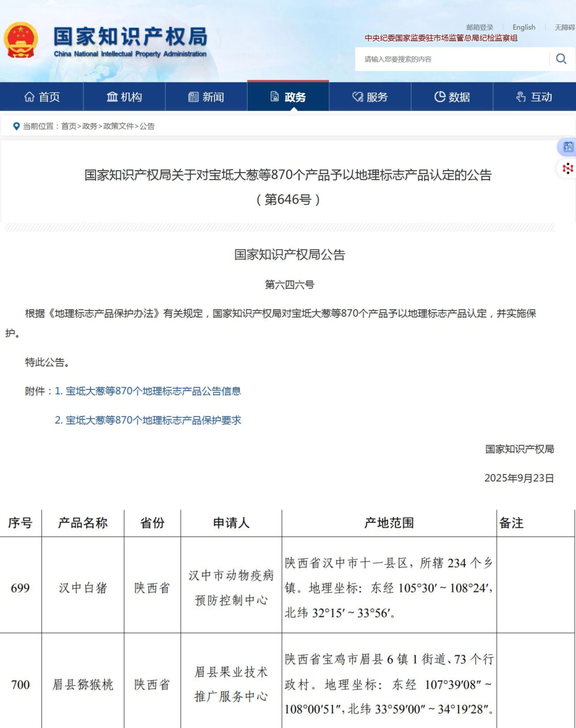Click the national emblem logo
This screenshot has width=576, height=728.
click(x=21, y=40)
